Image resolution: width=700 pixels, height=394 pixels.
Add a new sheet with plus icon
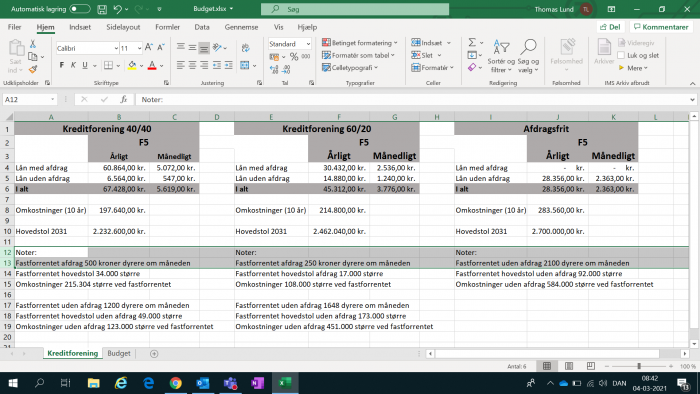154,354
